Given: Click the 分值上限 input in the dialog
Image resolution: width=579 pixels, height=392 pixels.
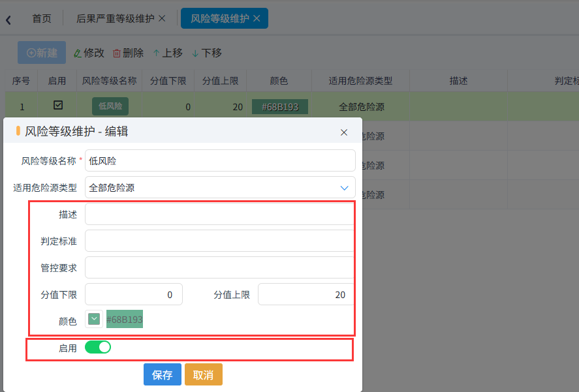Looking at the screenshot, I should 307,295.
